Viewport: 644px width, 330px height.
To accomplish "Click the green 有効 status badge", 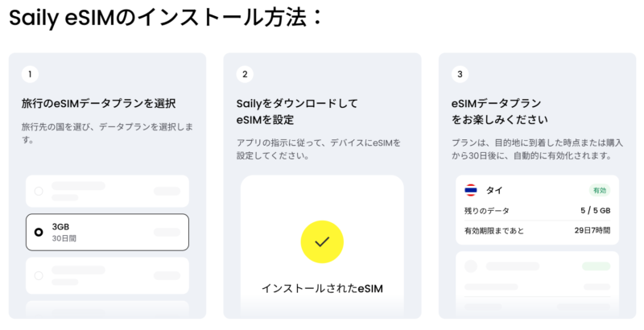I will [600, 191].
